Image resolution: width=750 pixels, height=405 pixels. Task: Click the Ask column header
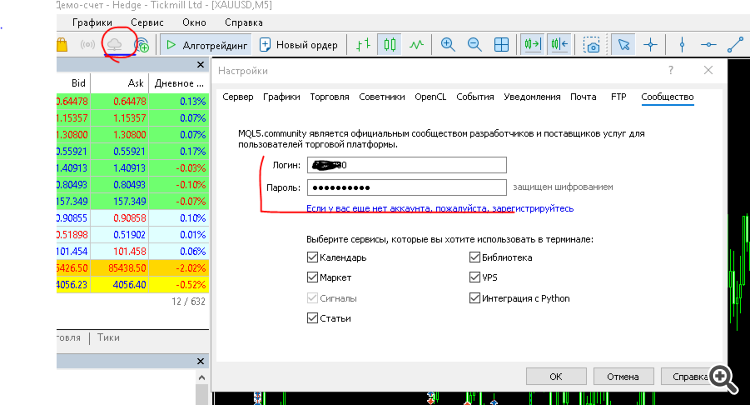pyautogui.click(x=135, y=83)
